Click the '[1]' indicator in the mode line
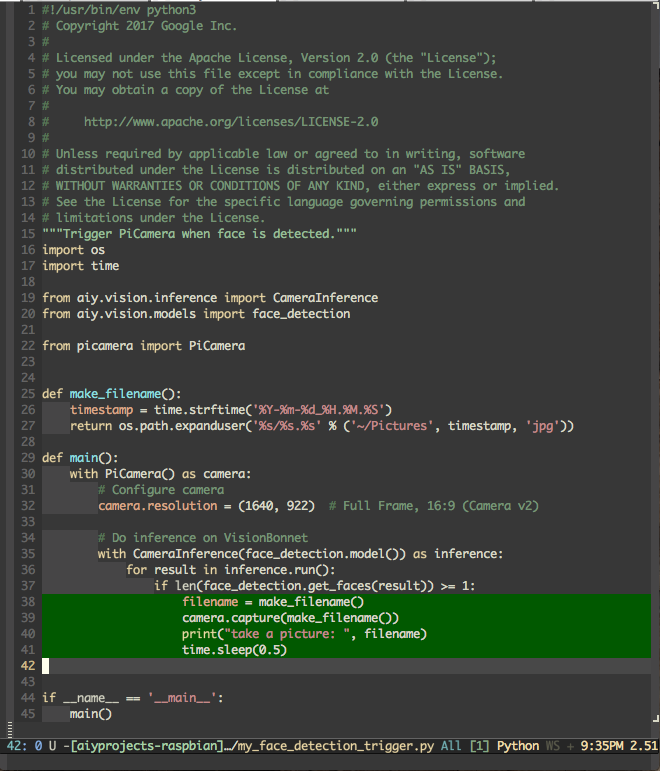Image resolution: width=660 pixels, height=771 pixels. (x=480, y=746)
